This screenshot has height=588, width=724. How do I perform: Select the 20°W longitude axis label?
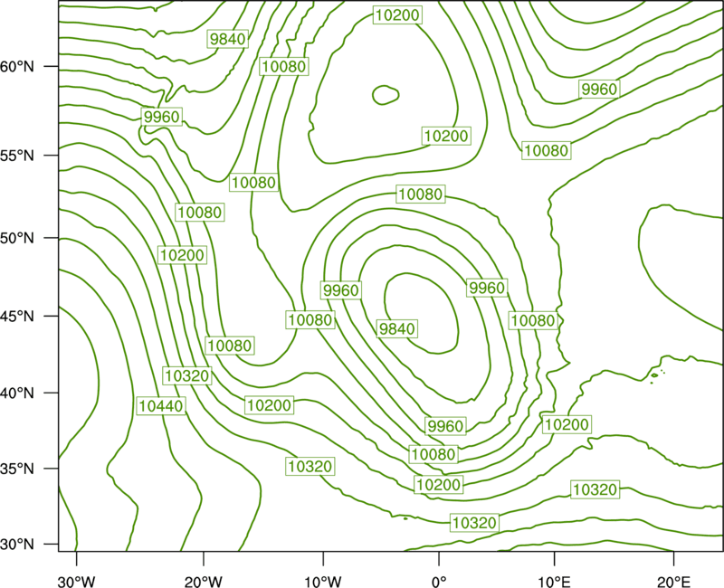(x=204, y=581)
